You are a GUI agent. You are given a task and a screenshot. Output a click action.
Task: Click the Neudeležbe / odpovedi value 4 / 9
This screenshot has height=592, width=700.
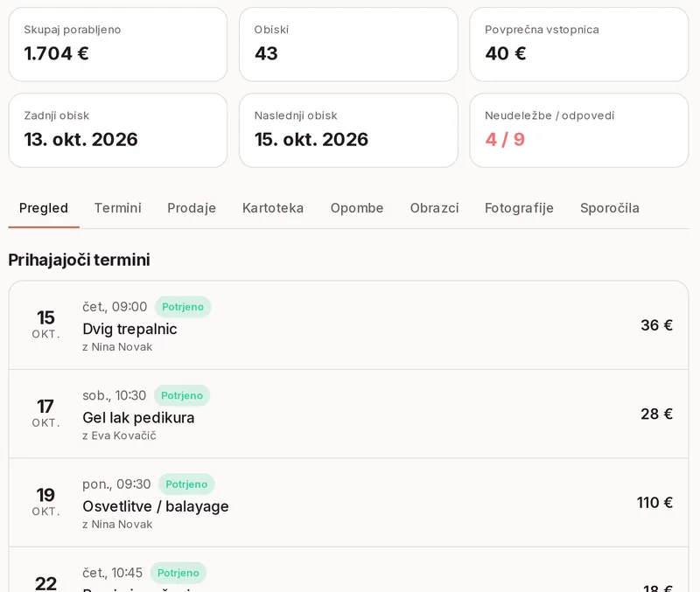click(x=505, y=140)
